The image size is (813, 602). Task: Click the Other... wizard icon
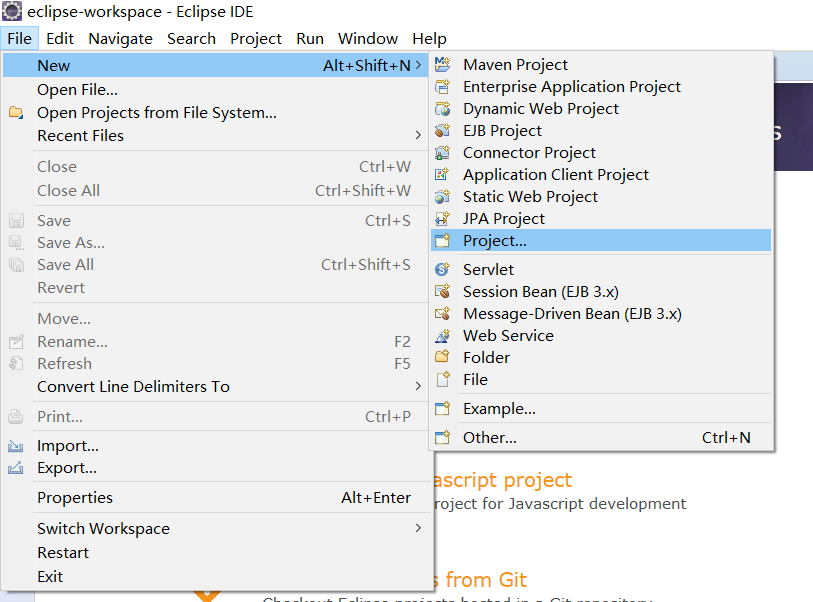442,438
